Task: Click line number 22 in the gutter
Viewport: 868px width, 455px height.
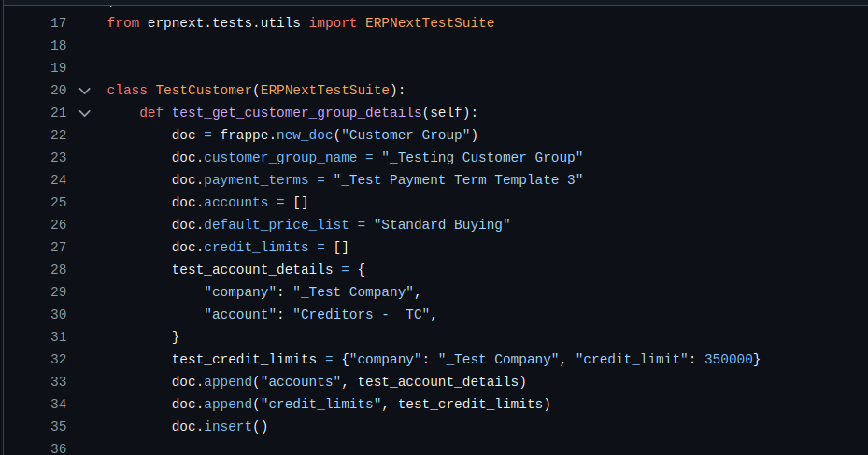Action: coord(58,135)
